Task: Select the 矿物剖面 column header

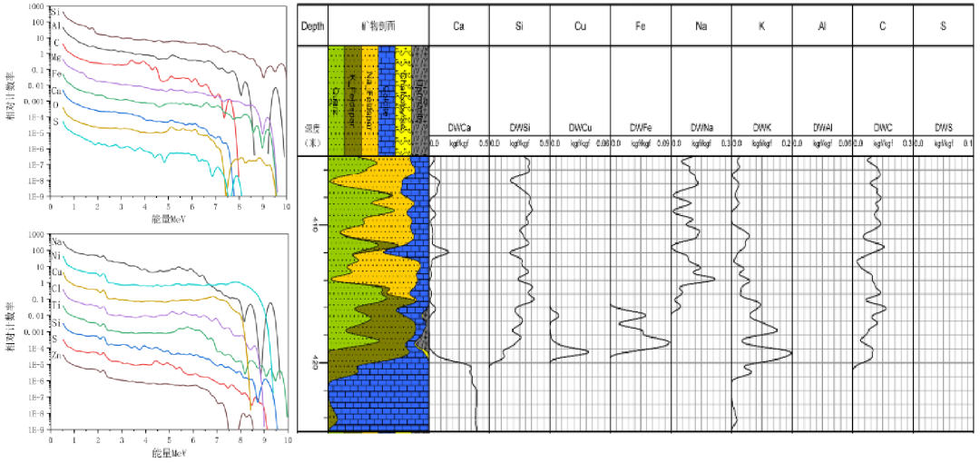Action: (x=378, y=25)
